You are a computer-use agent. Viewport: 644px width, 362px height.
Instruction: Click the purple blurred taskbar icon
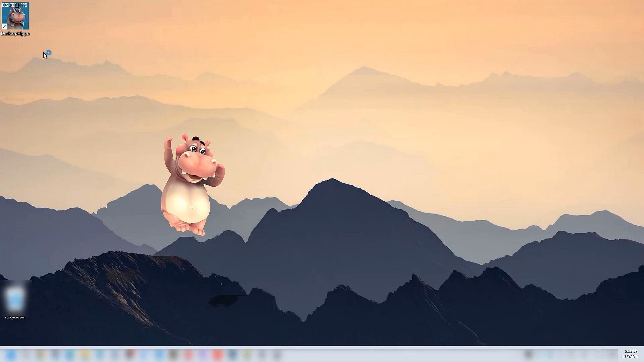[x=203, y=354]
